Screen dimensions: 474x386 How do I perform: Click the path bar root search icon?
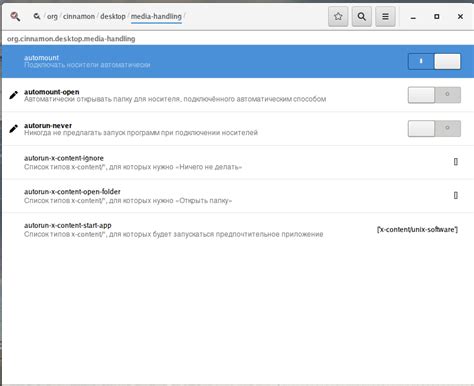37,16
